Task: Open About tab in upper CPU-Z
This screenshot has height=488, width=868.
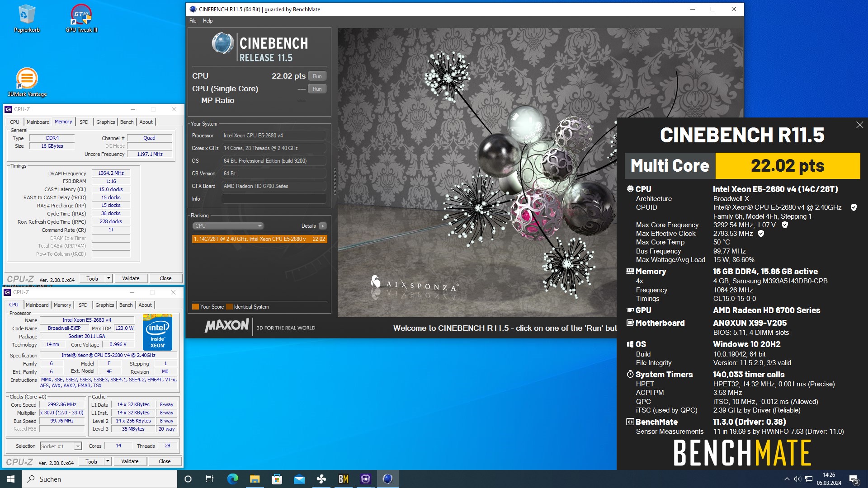Action: click(x=146, y=122)
